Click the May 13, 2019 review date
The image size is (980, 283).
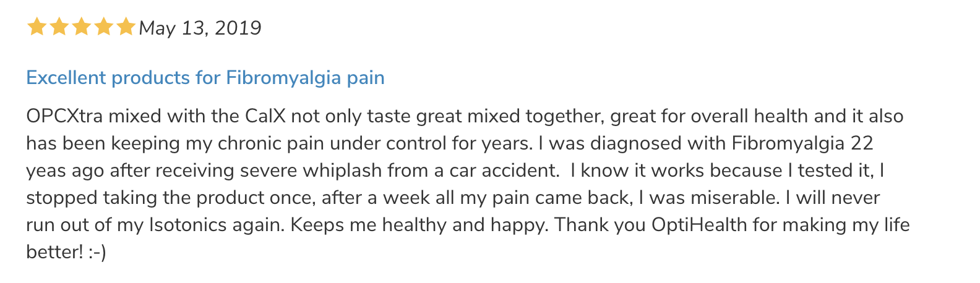pyautogui.click(x=200, y=28)
